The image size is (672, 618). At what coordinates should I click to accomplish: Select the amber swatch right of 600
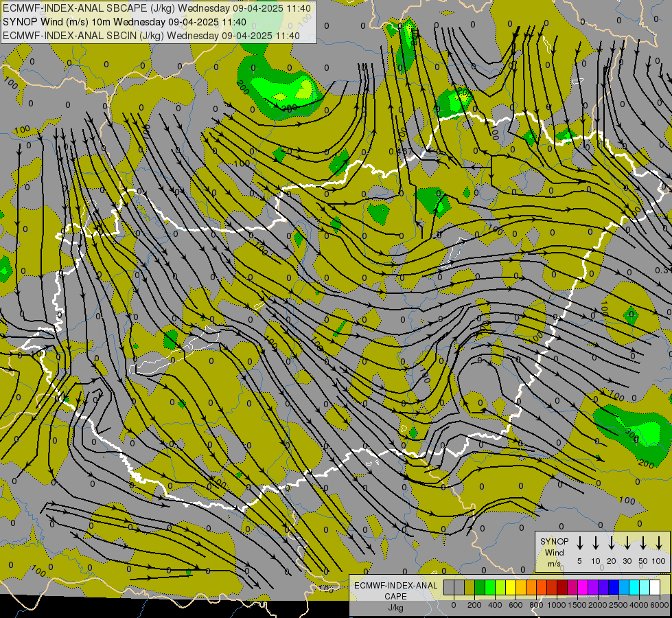pyautogui.click(x=521, y=587)
